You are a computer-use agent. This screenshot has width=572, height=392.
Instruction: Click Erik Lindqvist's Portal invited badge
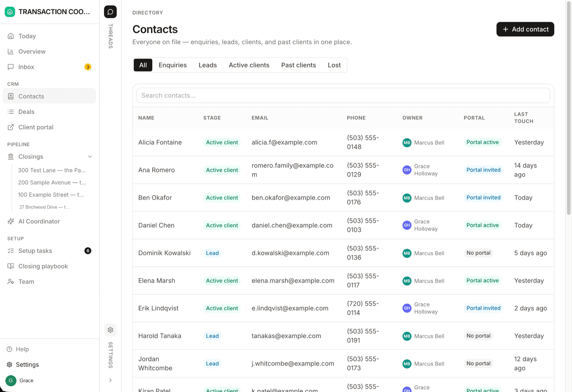tap(483, 308)
